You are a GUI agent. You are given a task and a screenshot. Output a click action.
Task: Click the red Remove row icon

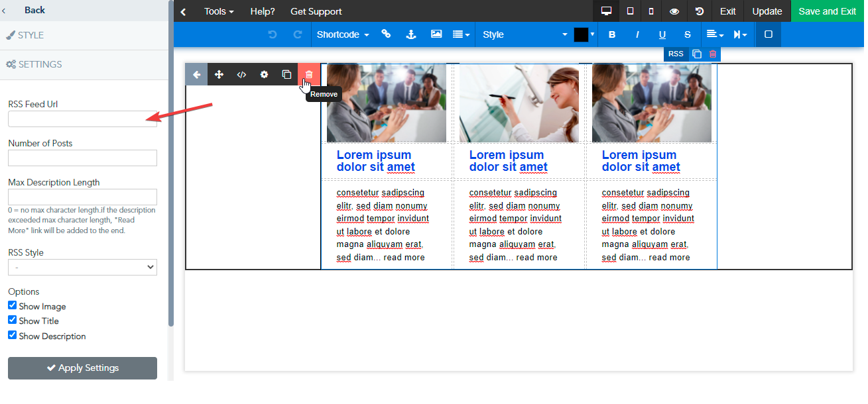coord(309,75)
